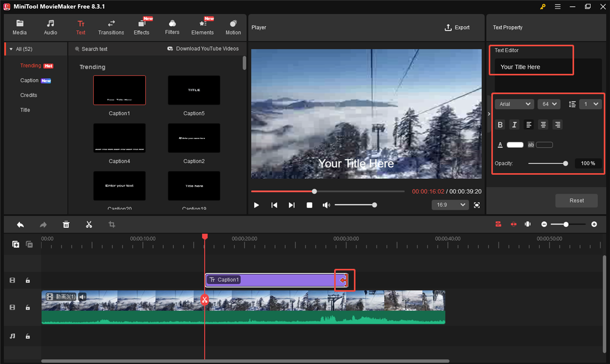
Task: Toggle lock on the caption track
Action: 28,281
